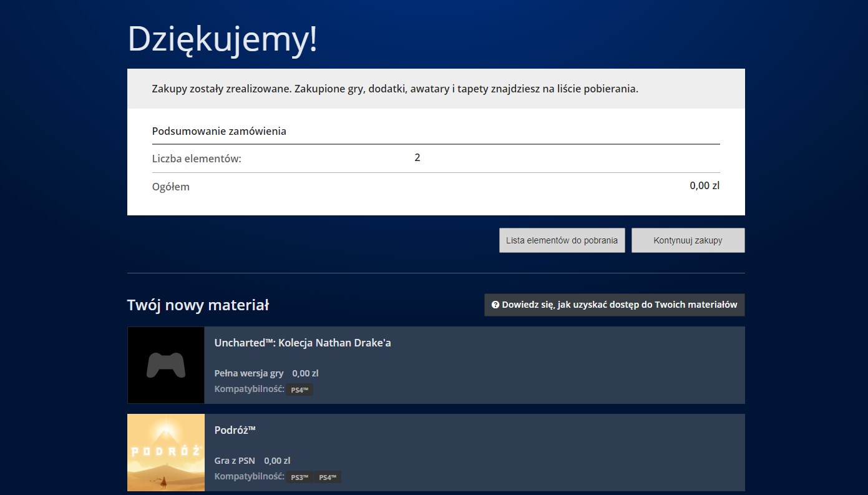Click Kompatybilność label in Uncharted row

[x=249, y=390]
